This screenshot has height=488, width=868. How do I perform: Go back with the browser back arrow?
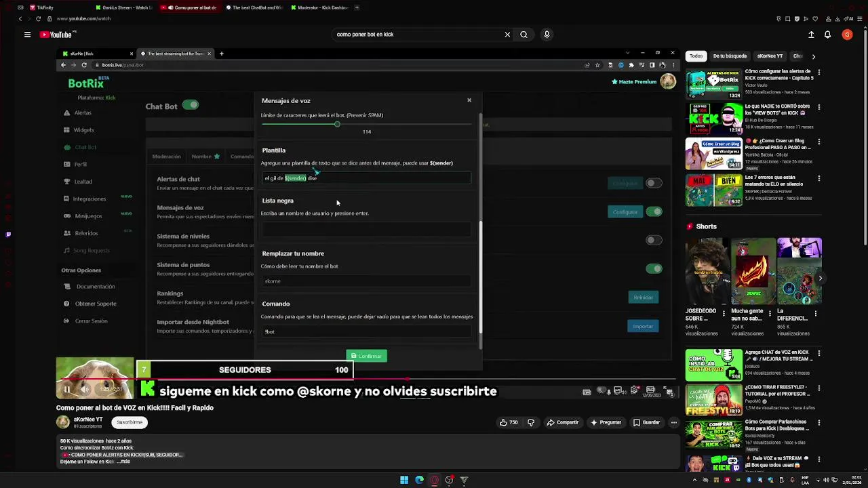click(x=20, y=19)
